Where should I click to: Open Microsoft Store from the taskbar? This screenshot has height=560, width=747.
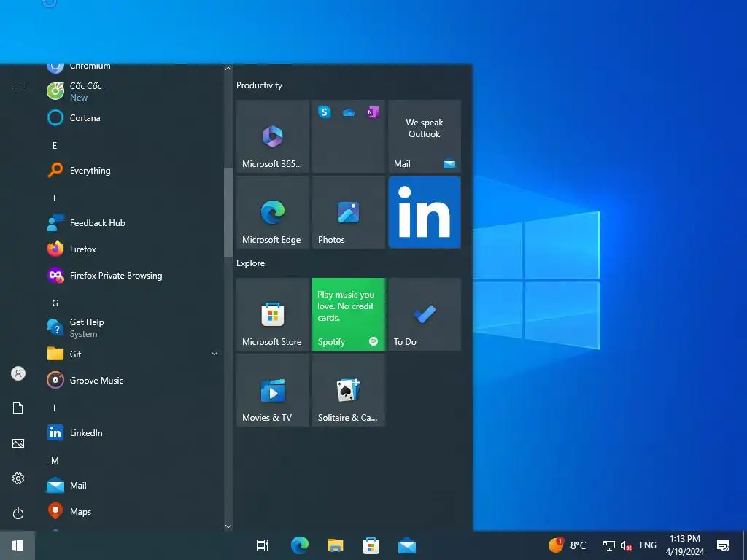[x=371, y=545]
